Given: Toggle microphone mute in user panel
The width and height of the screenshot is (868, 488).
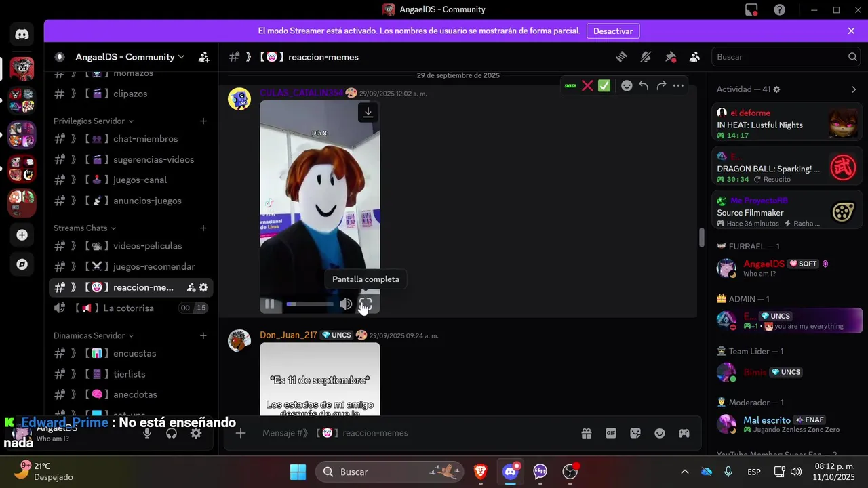Looking at the screenshot, I should coord(147,433).
